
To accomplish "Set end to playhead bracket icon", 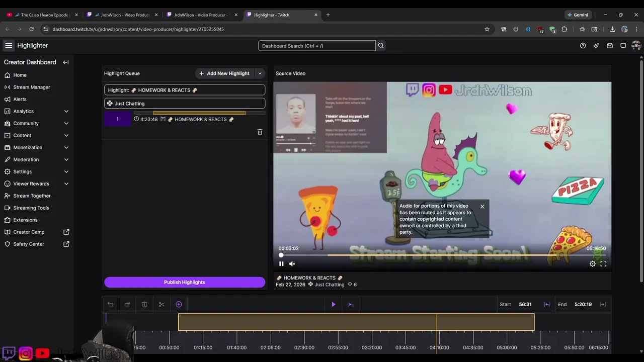I will (603, 304).
